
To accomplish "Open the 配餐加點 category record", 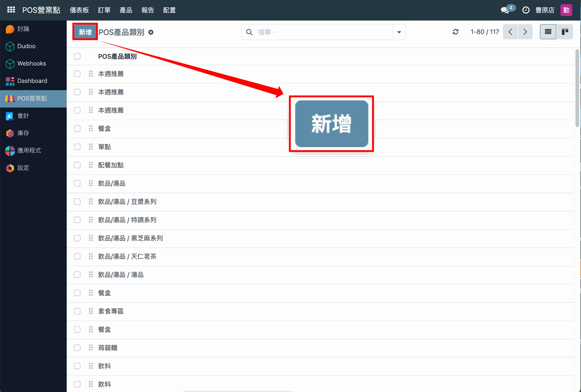I will click(111, 165).
